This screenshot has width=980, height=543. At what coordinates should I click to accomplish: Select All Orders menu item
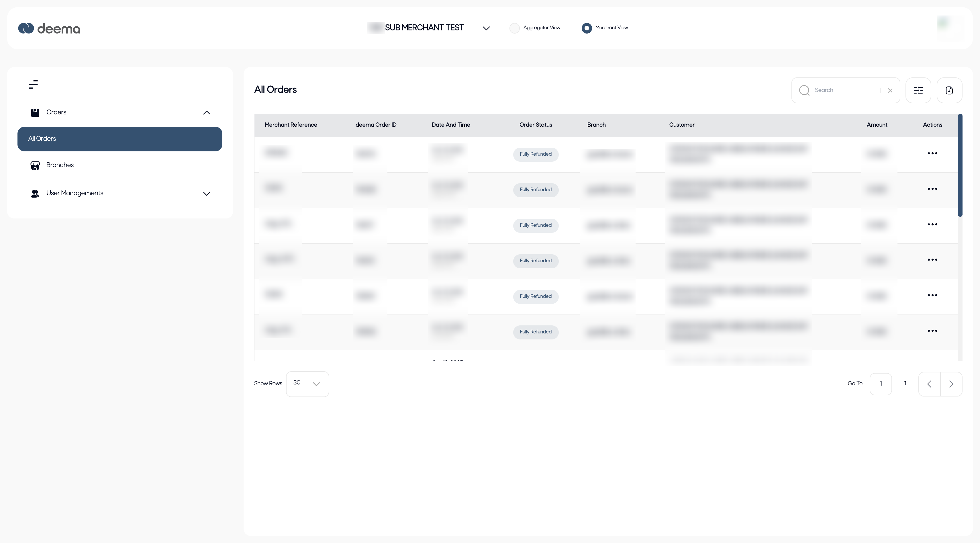[120, 139]
